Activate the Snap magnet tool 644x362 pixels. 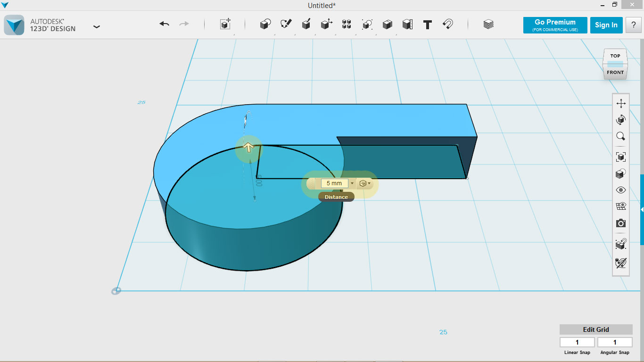coord(448,25)
